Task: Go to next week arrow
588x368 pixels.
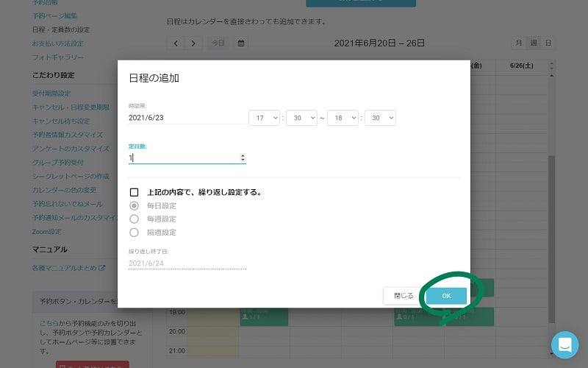Action: click(193, 43)
